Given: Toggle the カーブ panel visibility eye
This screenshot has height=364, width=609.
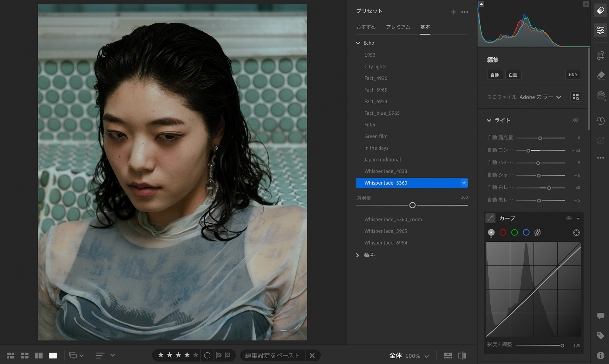Looking at the screenshot, I should (569, 218).
